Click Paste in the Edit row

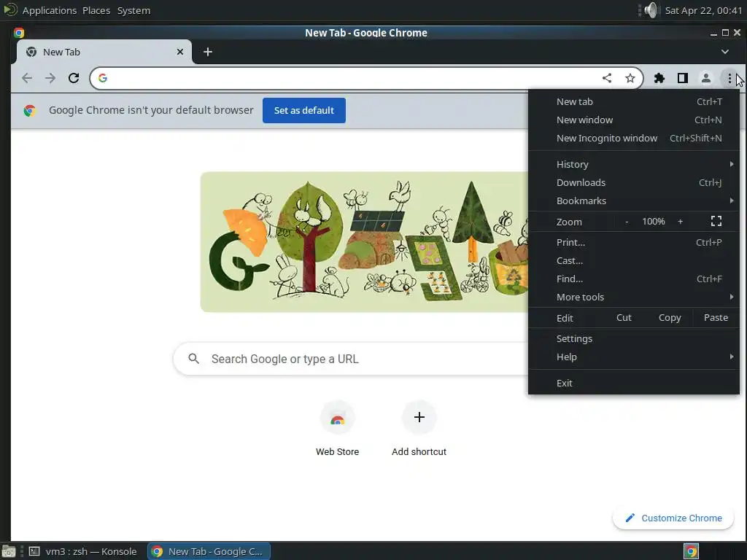point(716,318)
